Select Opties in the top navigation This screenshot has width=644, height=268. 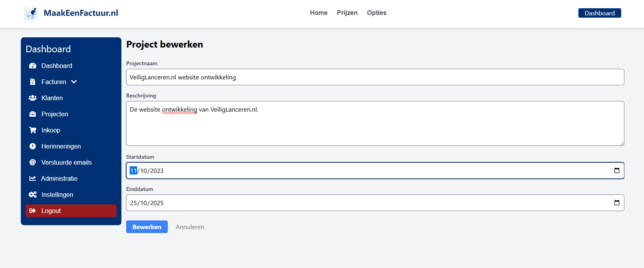[x=376, y=13]
